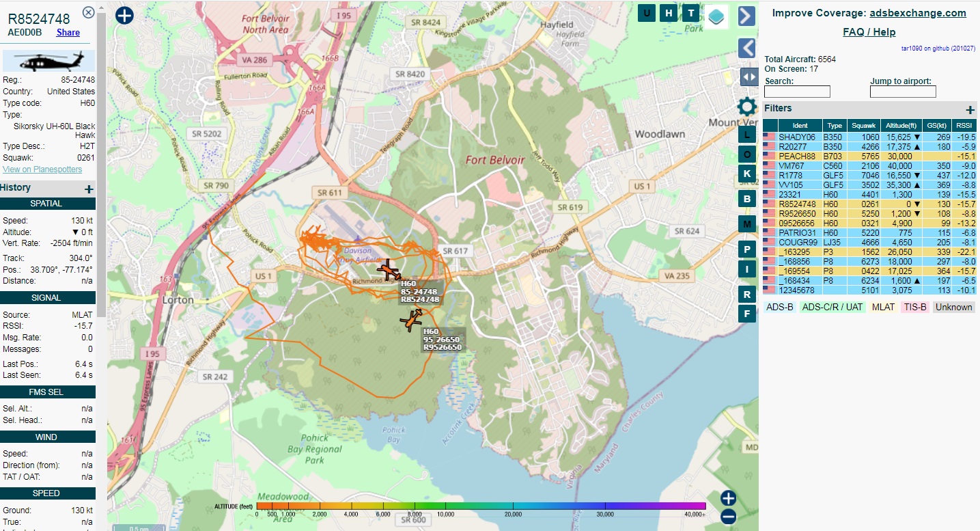Click the plus icon at map top-left
980x531 pixels.
point(124,15)
